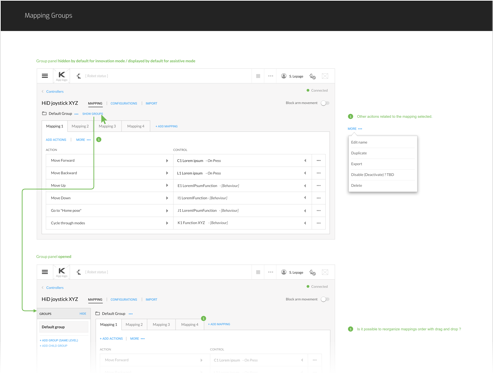Open the L1 Lorem ipsum control arrow
Screen dimensions: 493x373
point(305,173)
